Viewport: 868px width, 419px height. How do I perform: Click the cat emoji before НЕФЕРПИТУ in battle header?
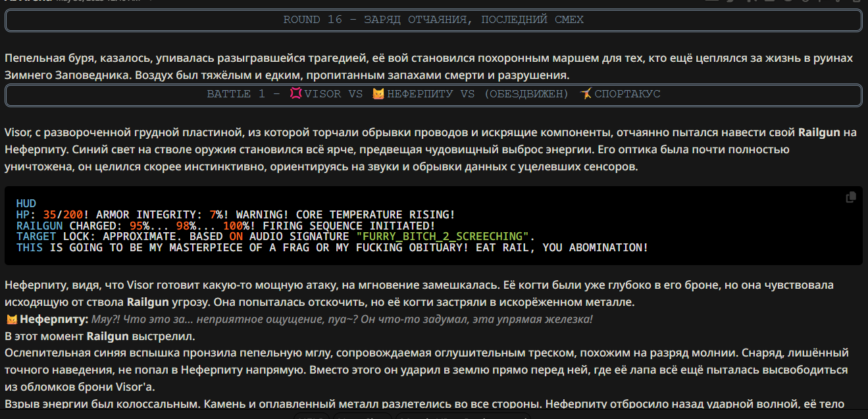pos(378,94)
